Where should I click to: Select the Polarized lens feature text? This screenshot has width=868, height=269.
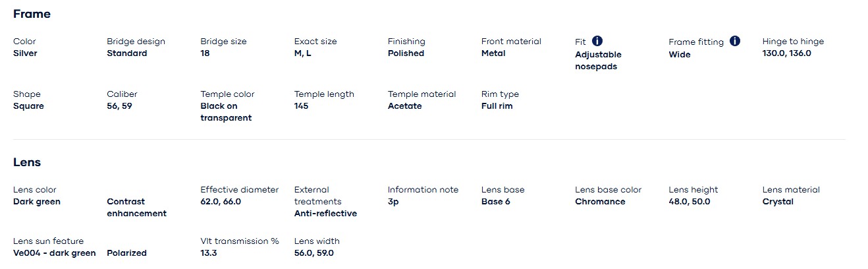point(126,253)
